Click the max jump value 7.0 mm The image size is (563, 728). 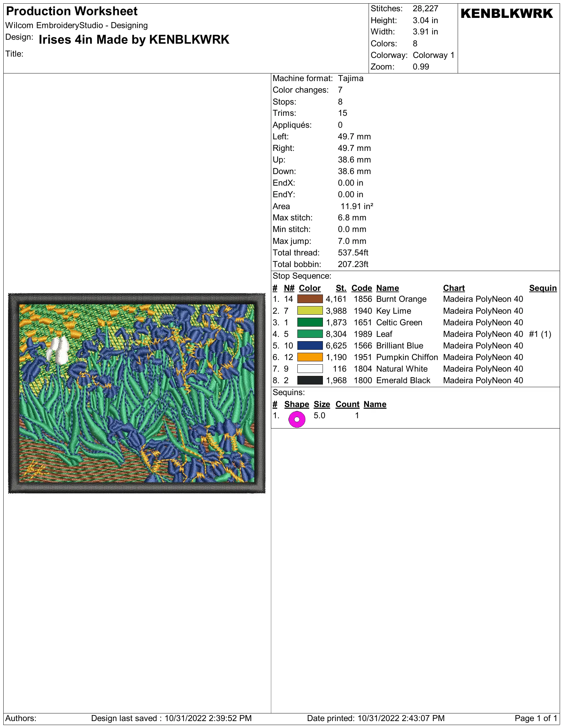click(x=352, y=241)
